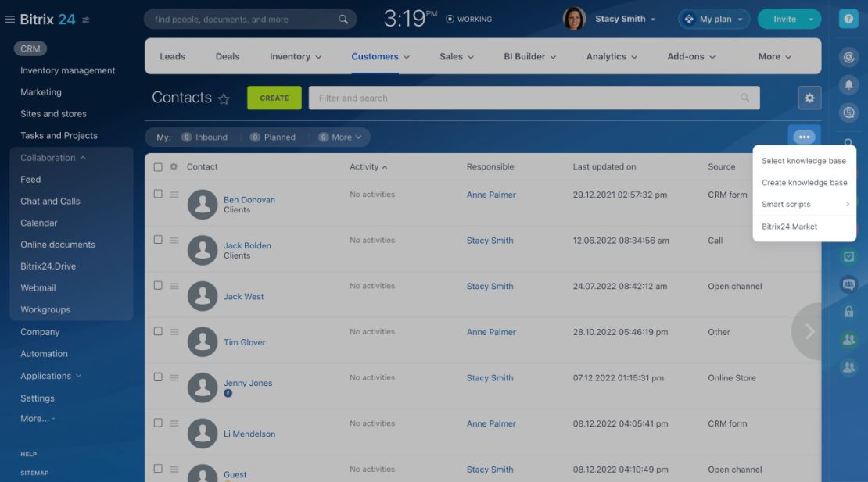The width and height of the screenshot is (868, 482).
Task: Open the lock icon in right sidebar
Action: pyautogui.click(x=848, y=312)
